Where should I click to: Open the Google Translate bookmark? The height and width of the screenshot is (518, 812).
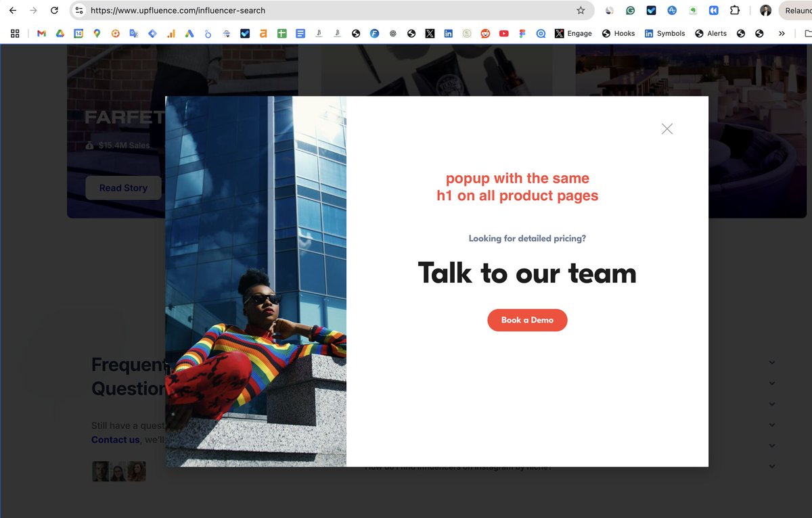(x=134, y=33)
